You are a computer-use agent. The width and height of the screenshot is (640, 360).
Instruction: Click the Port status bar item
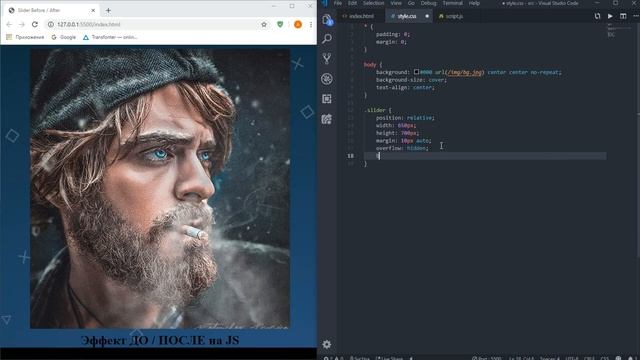(x=487, y=358)
